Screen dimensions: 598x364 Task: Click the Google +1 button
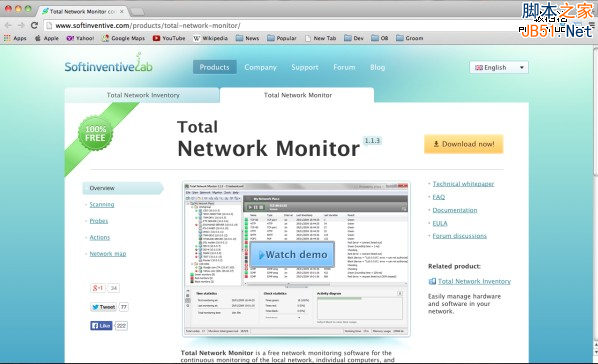tap(98, 288)
